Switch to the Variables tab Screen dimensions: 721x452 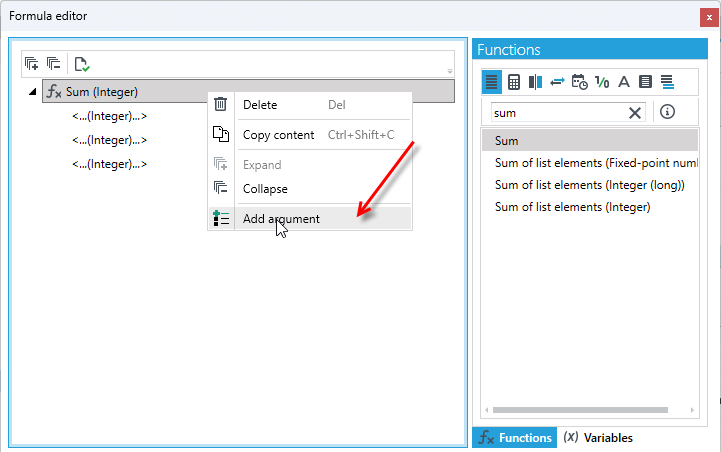(x=598, y=438)
